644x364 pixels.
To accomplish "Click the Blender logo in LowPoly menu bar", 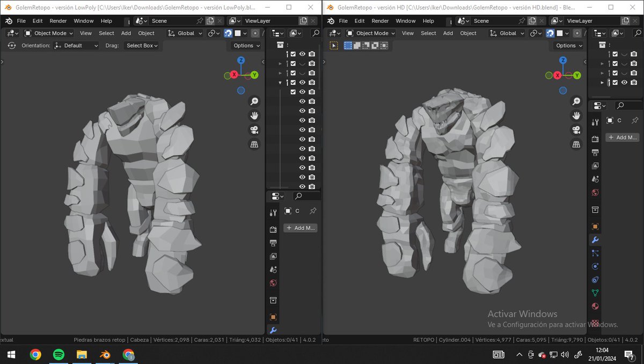I will pos(8,20).
